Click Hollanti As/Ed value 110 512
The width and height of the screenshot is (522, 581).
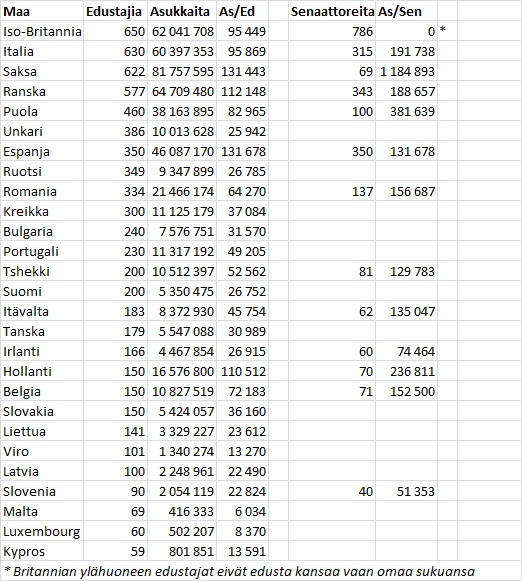242,371
